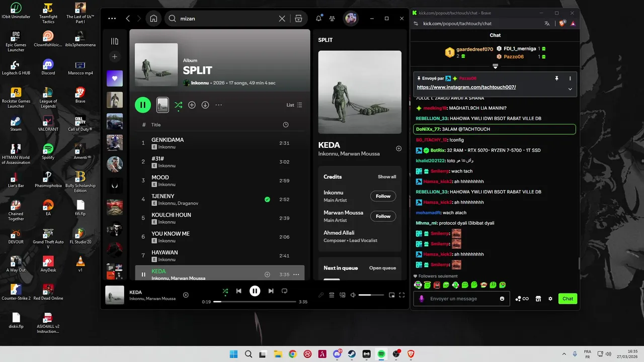
Task: Toggle the lyrics microphone icon
Action: [321, 295]
